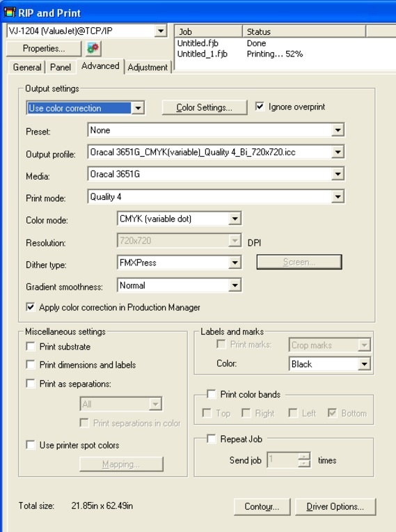Click the RIP and Print title bar icon
Screen dimensions: 396x532
coord(10,13)
